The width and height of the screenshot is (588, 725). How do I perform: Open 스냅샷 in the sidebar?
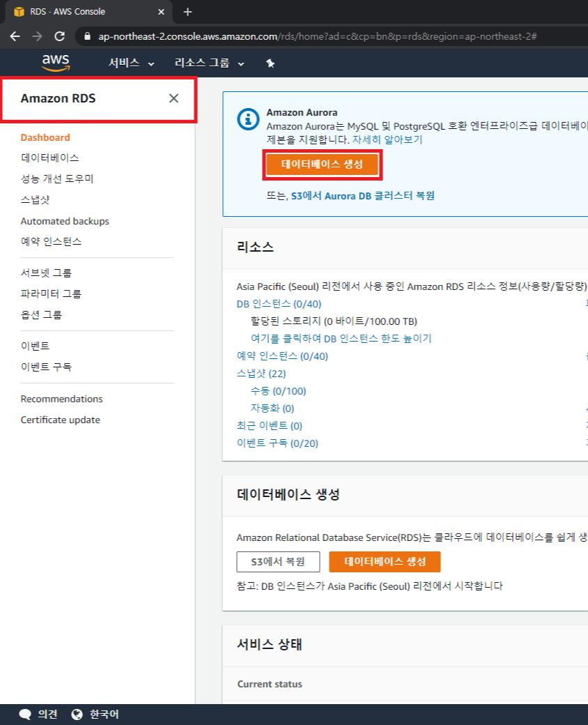[x=35, y=200]
